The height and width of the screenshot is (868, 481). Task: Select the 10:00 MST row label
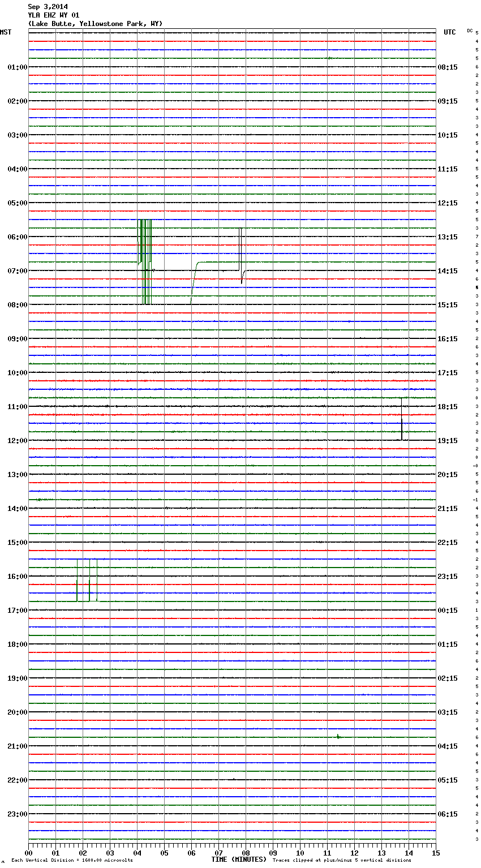pos(18,373)
